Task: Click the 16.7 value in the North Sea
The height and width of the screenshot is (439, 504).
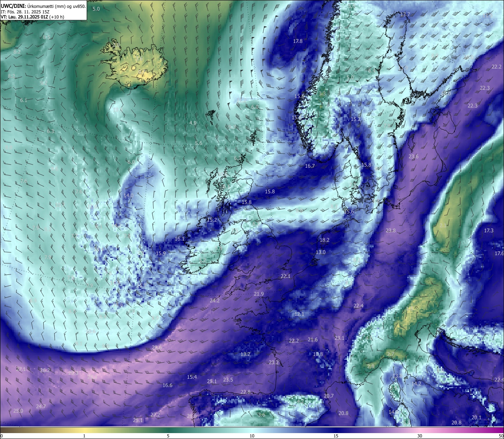Action: [x=310, y=166]
